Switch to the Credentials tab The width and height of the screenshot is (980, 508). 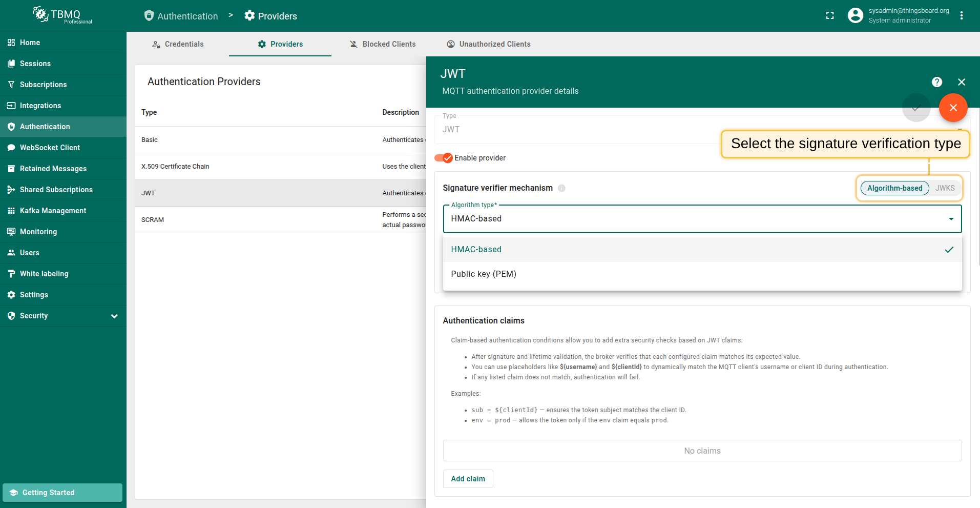(178, 44)
